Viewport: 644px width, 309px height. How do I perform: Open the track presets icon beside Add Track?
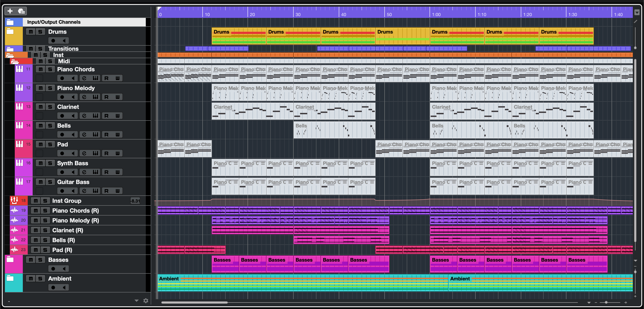pyautogui.click(x=21, y=11)
